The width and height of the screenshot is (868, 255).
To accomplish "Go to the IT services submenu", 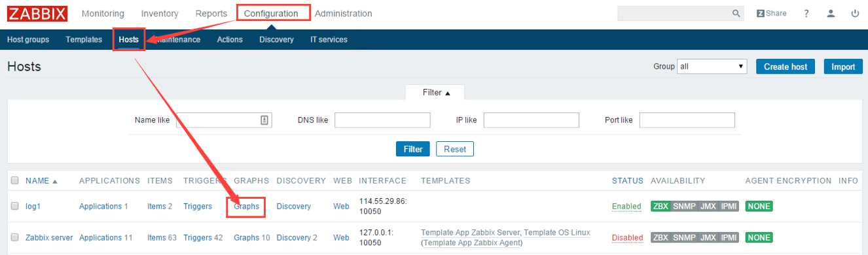I will tap(329, 39).
